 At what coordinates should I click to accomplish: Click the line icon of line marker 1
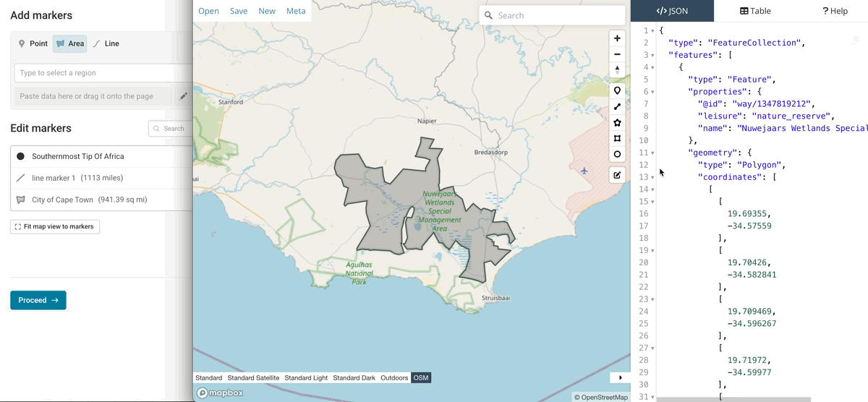pyautogui.click(x=21, y=178)
